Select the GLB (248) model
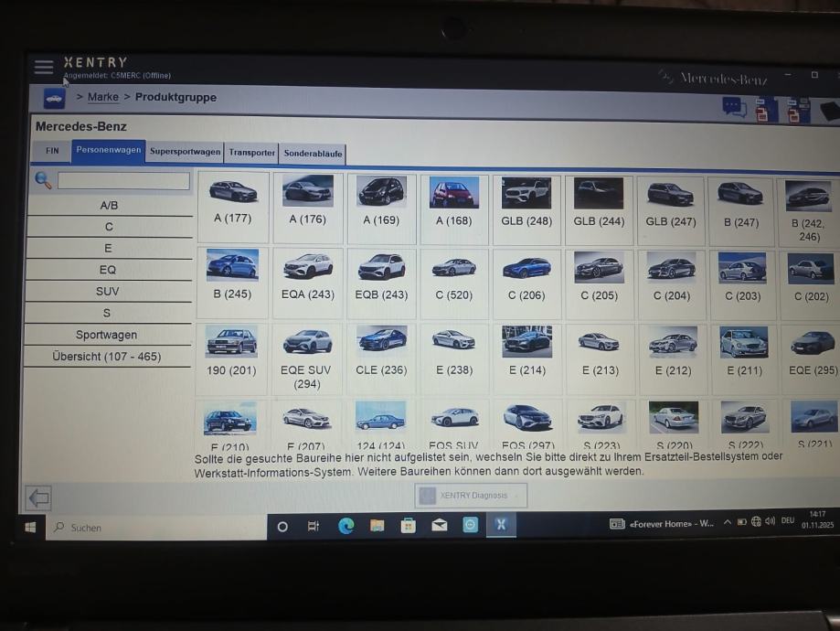 point(526,209)
